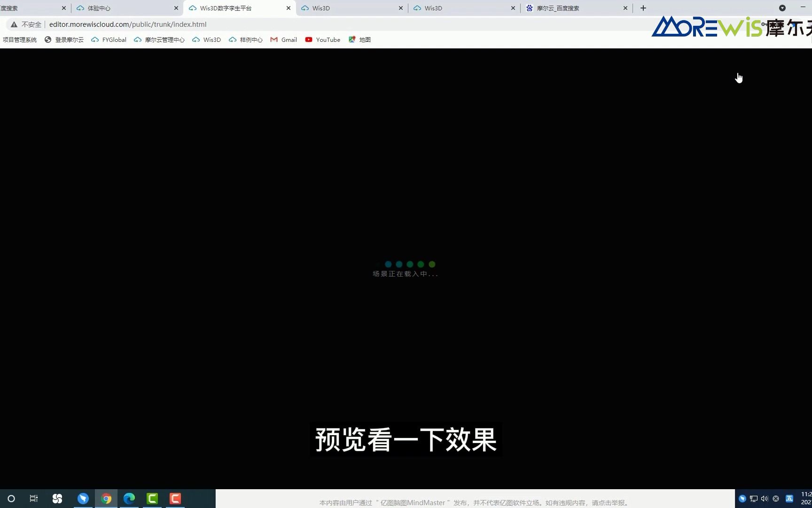Open the blue bird app on the taskbar
The width and height of the screenshot is (812, 508).
coord(83,499)
